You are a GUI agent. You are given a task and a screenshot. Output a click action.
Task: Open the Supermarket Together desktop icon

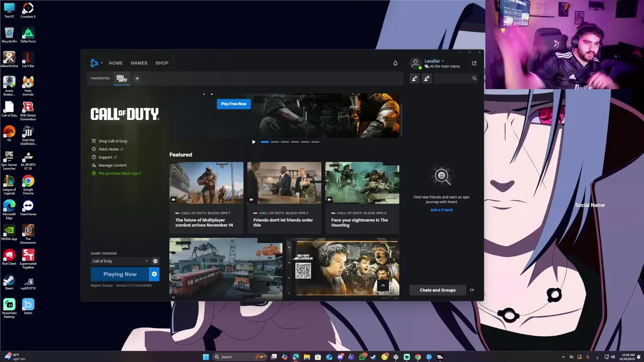click(28, 258)
